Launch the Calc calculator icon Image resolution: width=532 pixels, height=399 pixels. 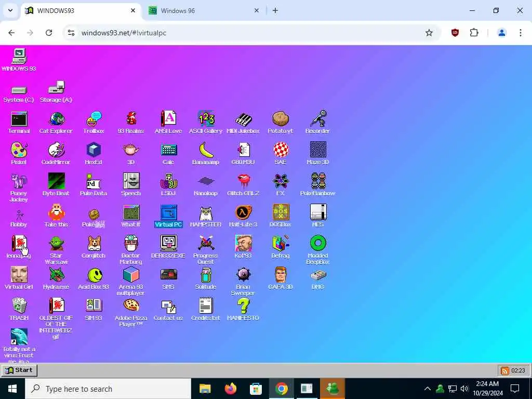pyautogui.click(x=168, y=153)
